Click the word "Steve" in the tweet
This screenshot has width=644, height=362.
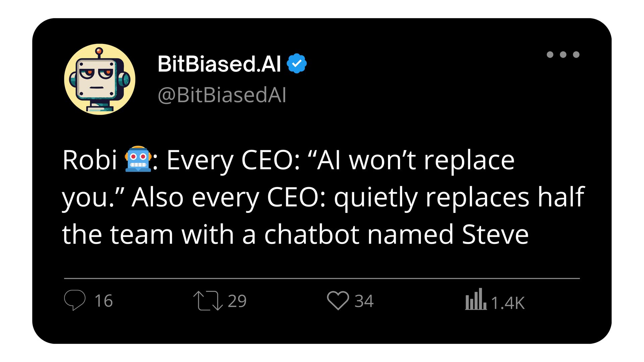click(x=495, y=234)
